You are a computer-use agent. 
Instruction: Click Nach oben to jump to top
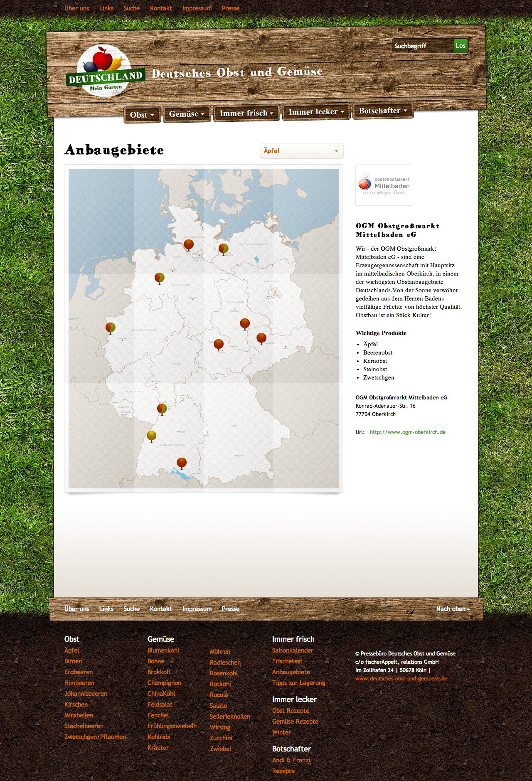(x=453, y=609)
